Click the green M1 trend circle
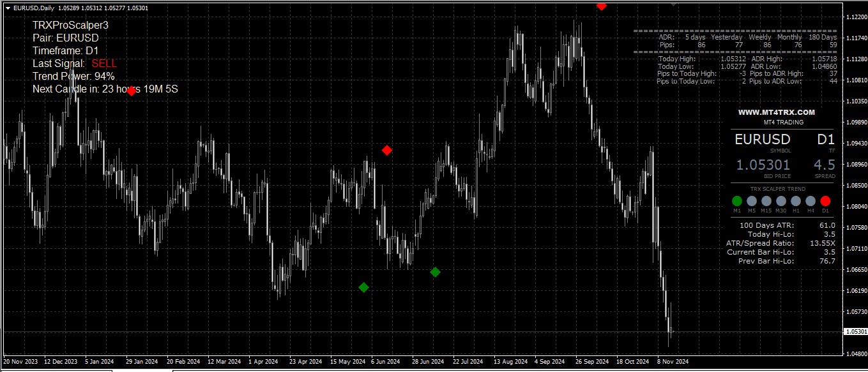The image size is (868, 372). coord(737,200)
